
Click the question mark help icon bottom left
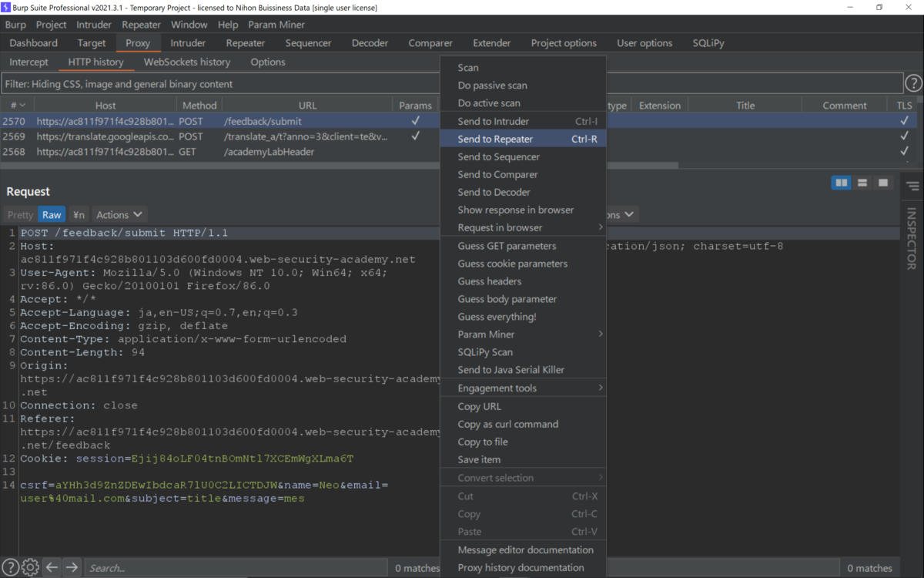[x=10, y=567]
